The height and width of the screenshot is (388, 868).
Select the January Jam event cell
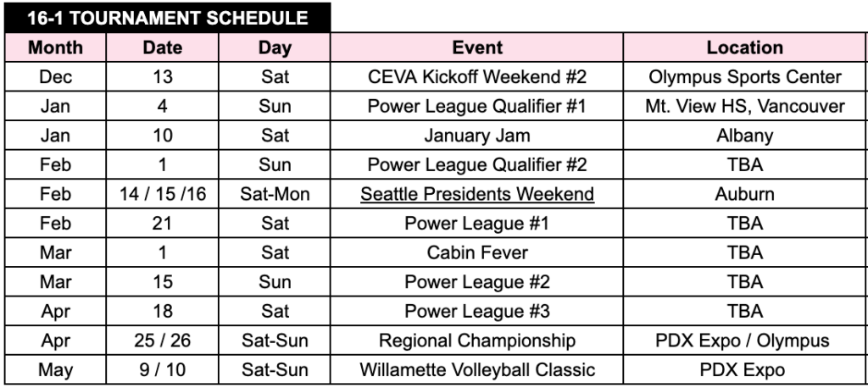pos(477,136)
